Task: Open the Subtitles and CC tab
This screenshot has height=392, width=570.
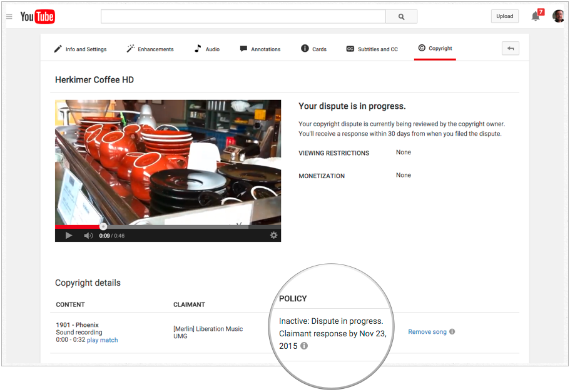Action: pyautogui.click(x=372, y=48)
